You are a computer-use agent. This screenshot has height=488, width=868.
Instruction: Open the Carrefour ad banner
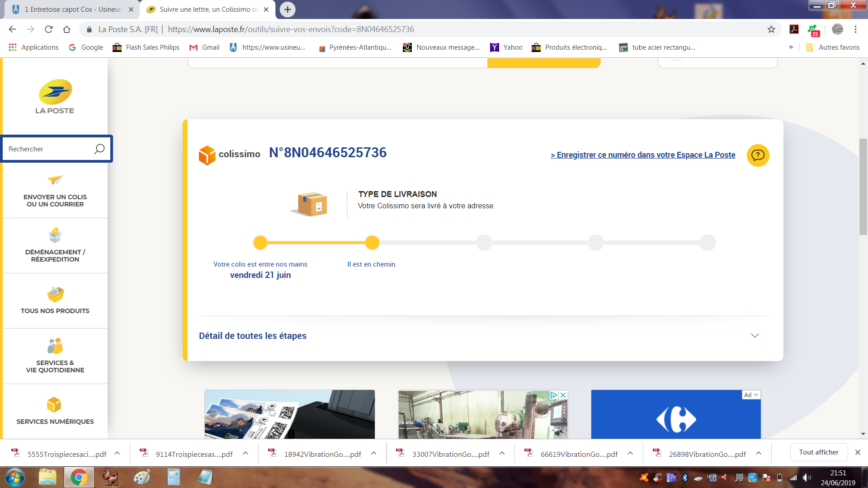(x=676, y=414)
